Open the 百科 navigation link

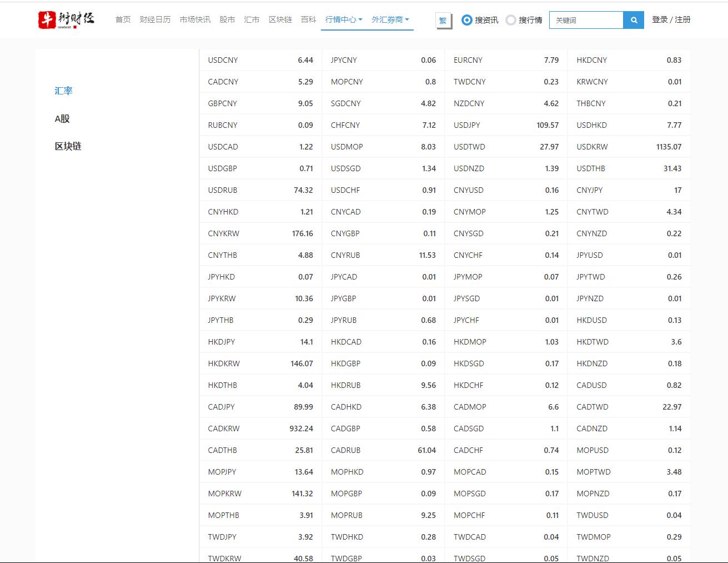click(308, 19)
